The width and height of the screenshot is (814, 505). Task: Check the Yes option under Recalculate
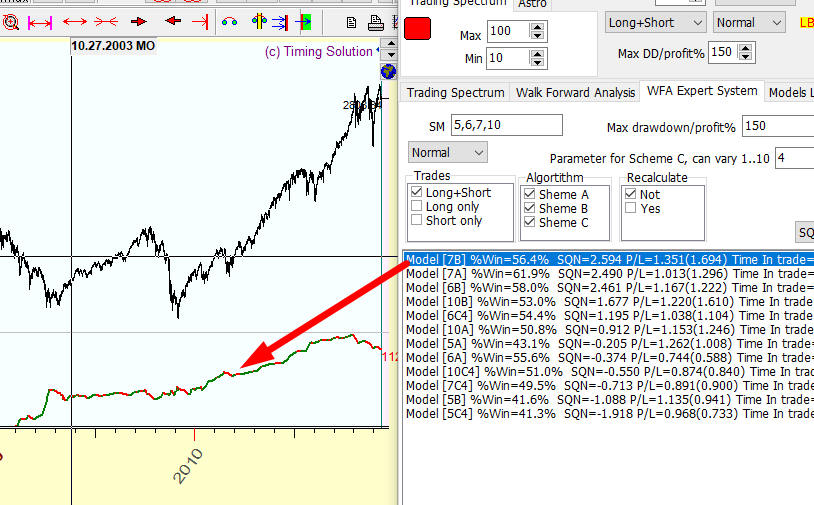[x=630, y=208]
